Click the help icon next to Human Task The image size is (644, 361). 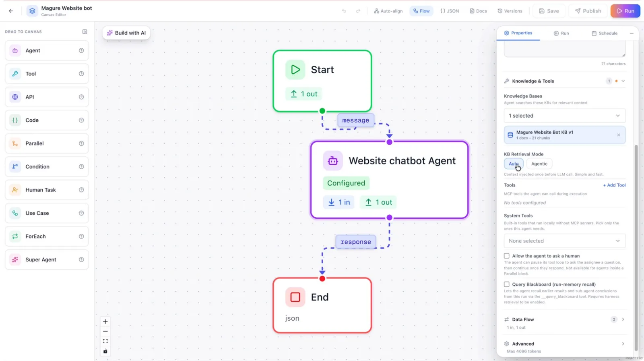(x=81, y=190)
